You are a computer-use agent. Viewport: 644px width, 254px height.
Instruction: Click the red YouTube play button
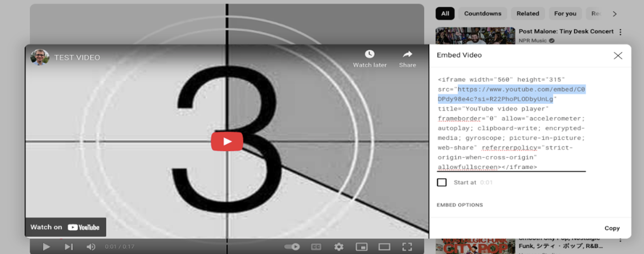click(x=227, y=141)
